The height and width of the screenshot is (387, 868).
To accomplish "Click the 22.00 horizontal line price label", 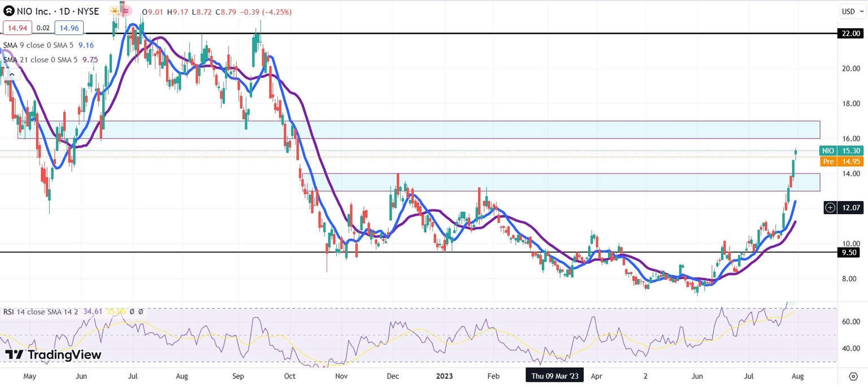I will click(850, 34).
